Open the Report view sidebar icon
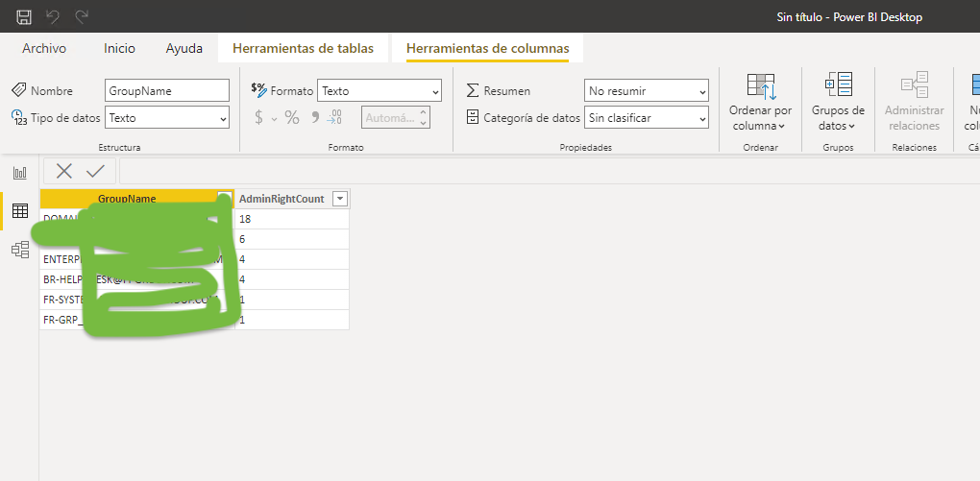 pyautogui.click(x=19, y=173)
